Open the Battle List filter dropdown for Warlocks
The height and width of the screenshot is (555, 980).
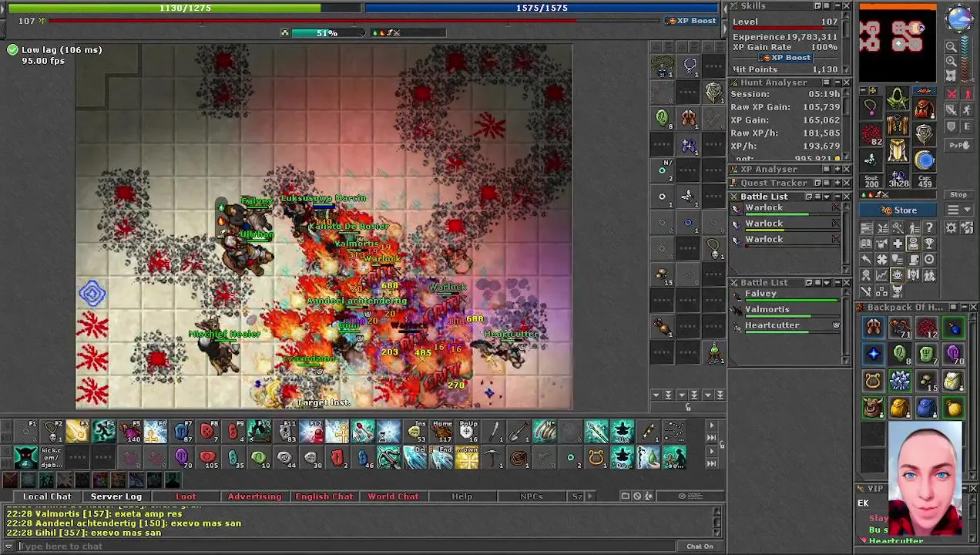point(827,197)
